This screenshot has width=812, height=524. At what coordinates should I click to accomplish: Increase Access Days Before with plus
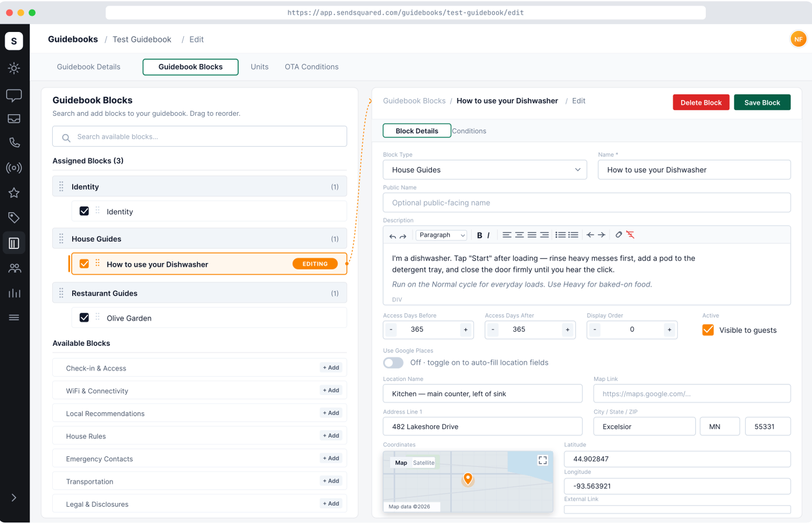point(465,330)
